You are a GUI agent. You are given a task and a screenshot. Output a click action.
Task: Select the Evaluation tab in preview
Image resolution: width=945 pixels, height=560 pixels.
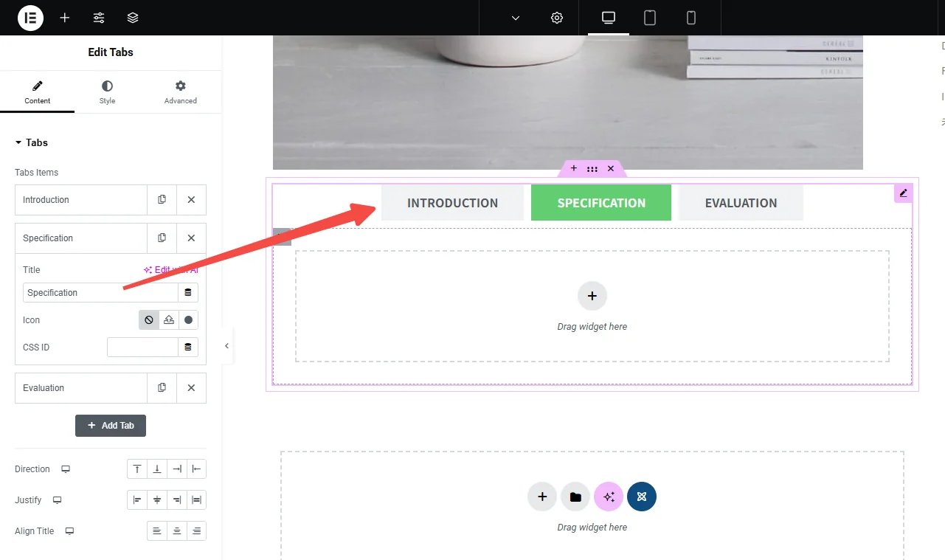coord(741,203)
